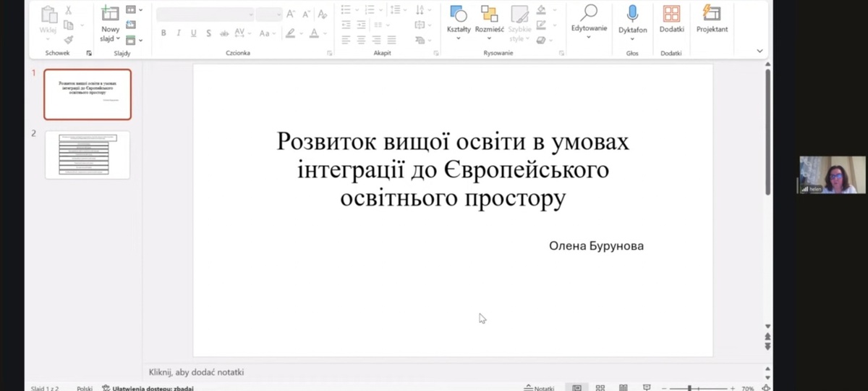Toggle underline formatting
The width and height of the screenshot is (868, 391).
tap(193, 33)
